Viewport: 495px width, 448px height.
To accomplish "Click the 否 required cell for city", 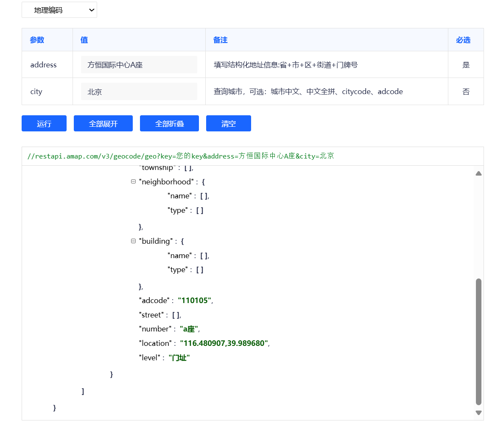I will pos(466,92).
